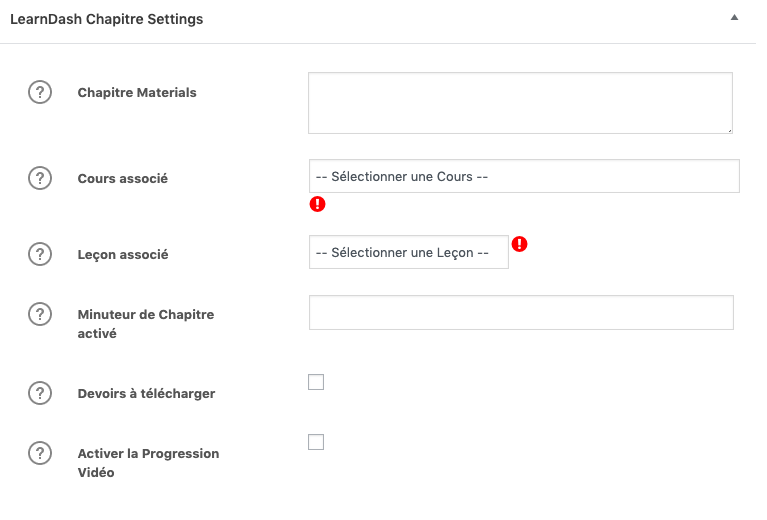This screenshot has width=767, height=520.
Task: Click the Minuteur de Chapitre activé input field
Action: coord(521,313)
